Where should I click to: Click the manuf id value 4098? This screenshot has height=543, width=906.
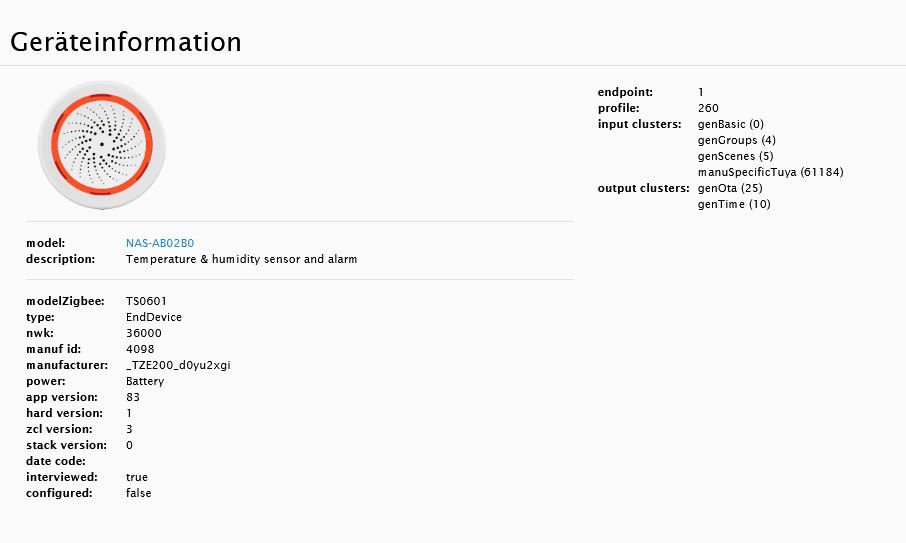pyautogui.click(x=140, y=349)
